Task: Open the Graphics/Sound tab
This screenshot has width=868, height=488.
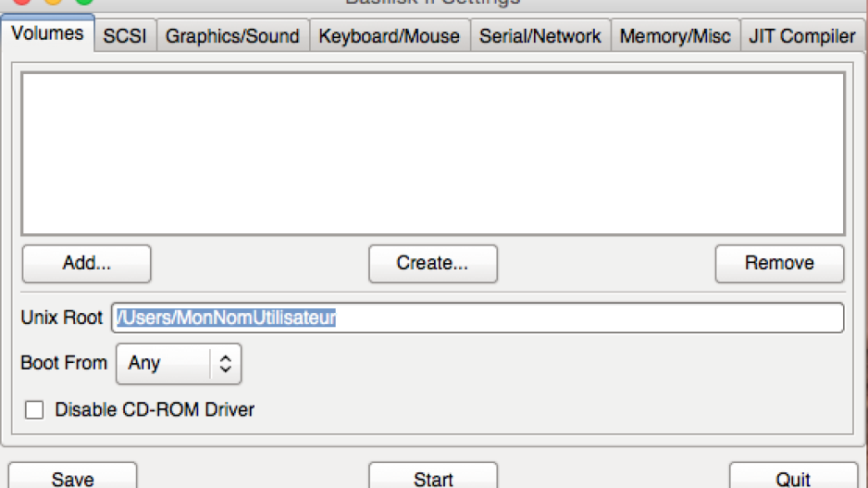Action: (232, 36)
